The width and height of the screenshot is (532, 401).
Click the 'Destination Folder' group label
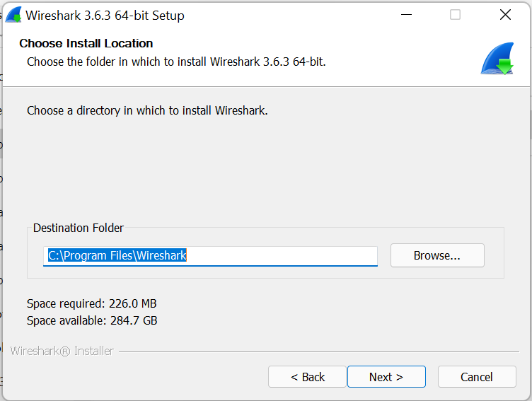[x=79, y=228]
